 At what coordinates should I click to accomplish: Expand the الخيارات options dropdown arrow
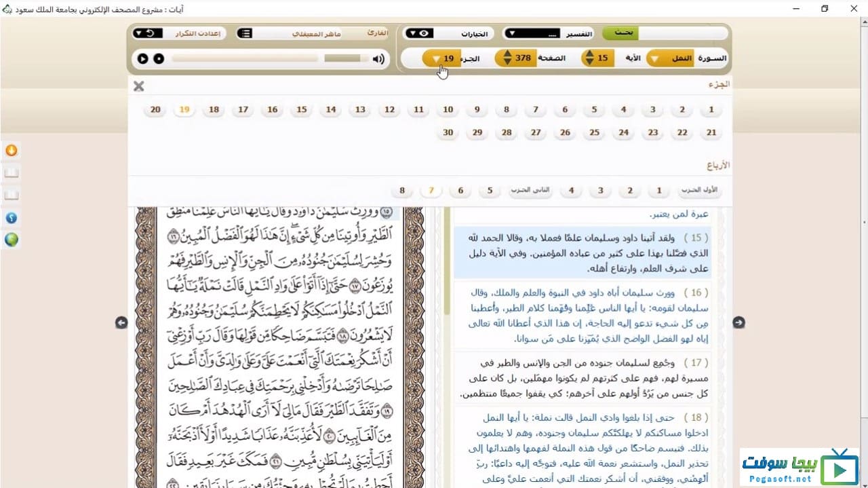pyautogui.click(x=412, y=33)
